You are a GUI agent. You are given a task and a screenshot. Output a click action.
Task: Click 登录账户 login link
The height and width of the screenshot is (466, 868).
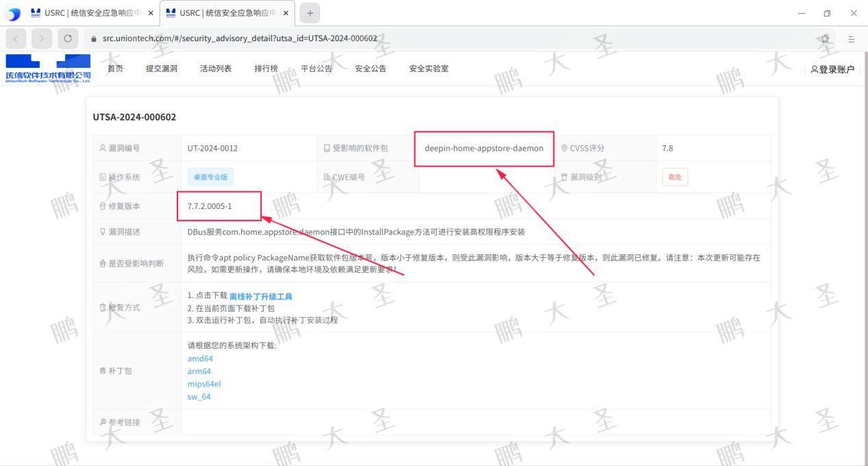pyautogui.click(x=832, y=69)
